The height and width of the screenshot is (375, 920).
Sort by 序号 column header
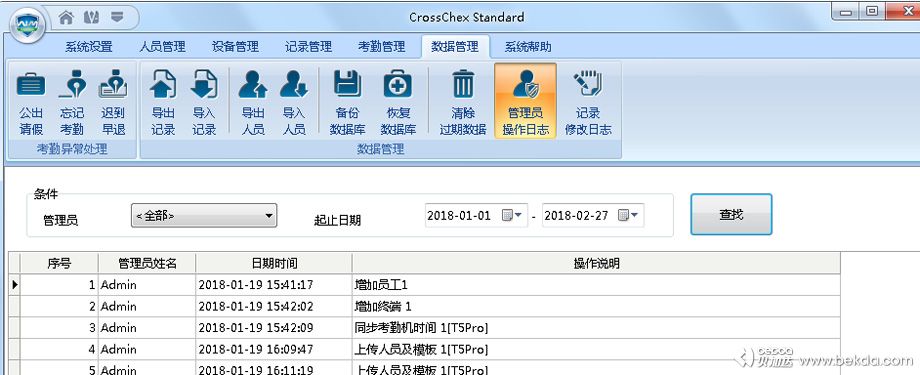[59, 263]
